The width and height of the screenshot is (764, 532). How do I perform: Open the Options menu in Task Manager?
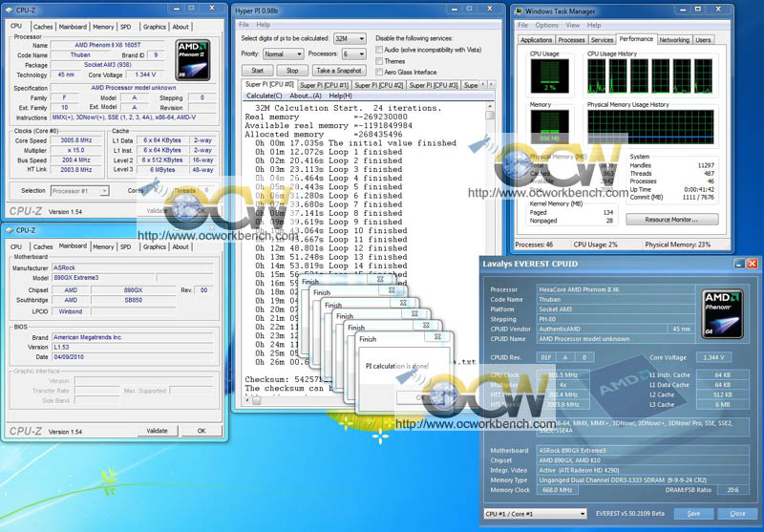(546, 25)
